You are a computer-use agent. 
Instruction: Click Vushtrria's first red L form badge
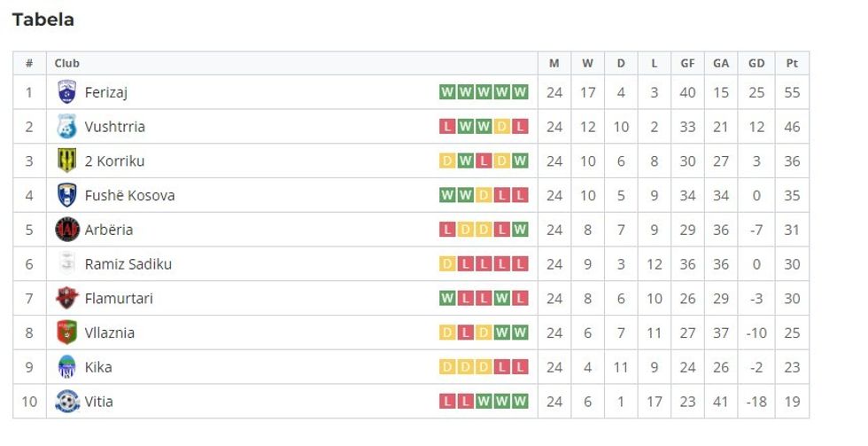pyautogui.click(x=447, y=127)
